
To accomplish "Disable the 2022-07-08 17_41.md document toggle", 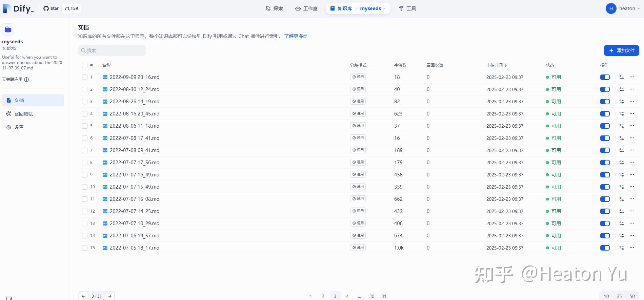I will click(605, 138).
